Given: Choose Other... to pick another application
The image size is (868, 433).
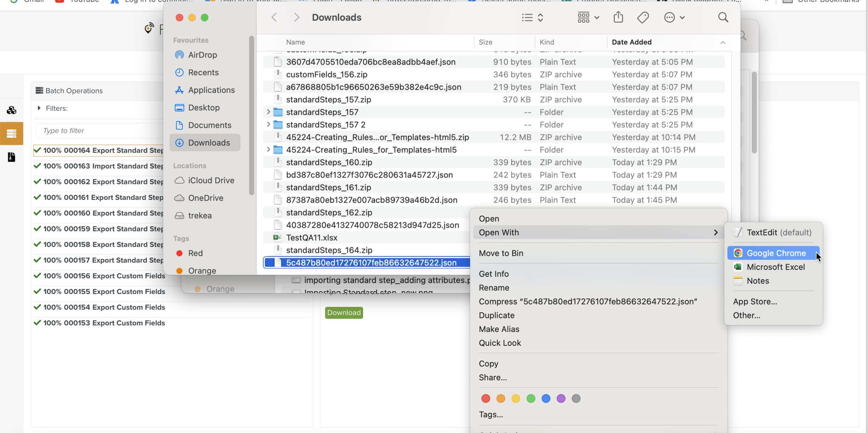Looking at the screenshot, I should tap(747, 315).
